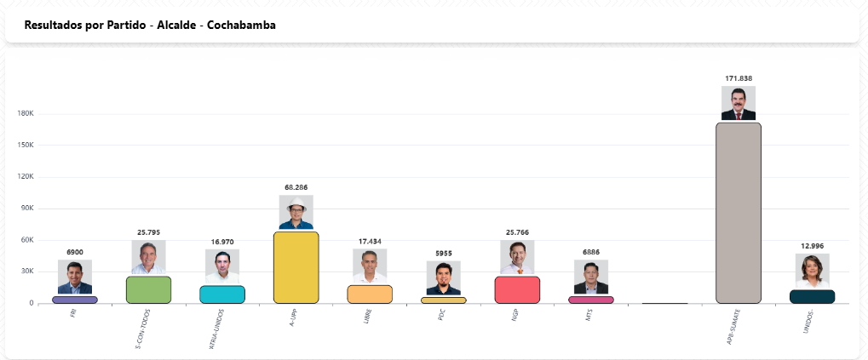Click the UNIDOS candidate portrait
This screenshot has width=868, height=360.
point(813,271)
